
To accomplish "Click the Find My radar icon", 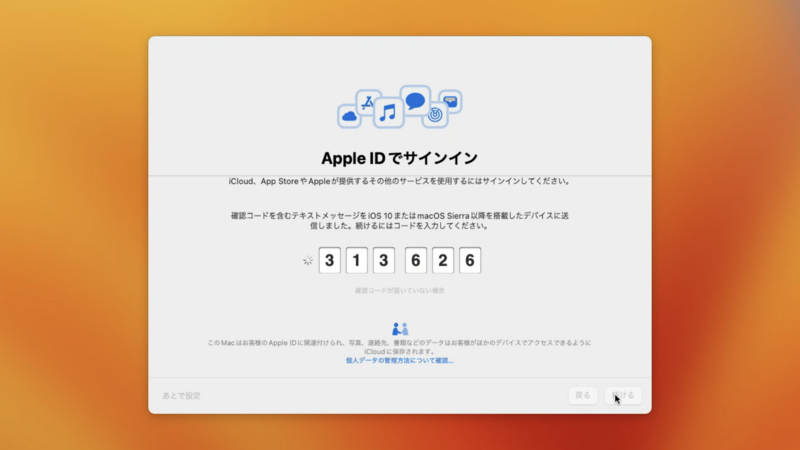I will click(435, 115).
